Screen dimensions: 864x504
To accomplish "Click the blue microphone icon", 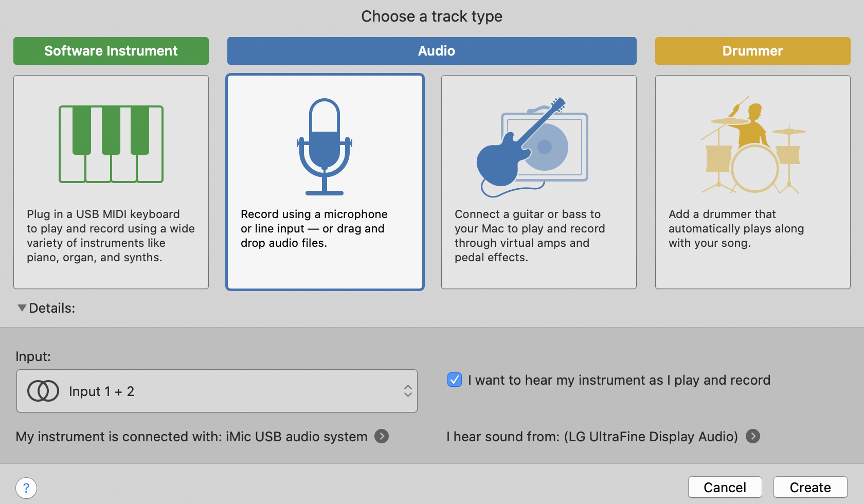I will click(325, 147).
